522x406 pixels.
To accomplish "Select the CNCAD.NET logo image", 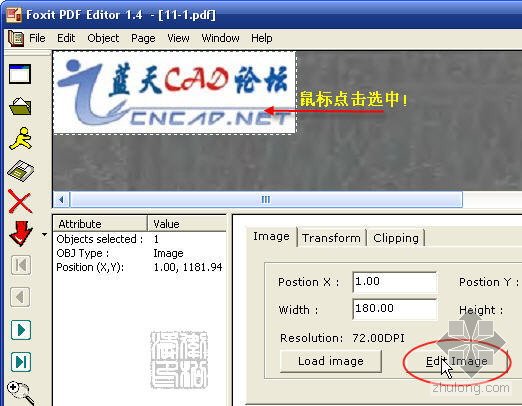I will (174, 93).
